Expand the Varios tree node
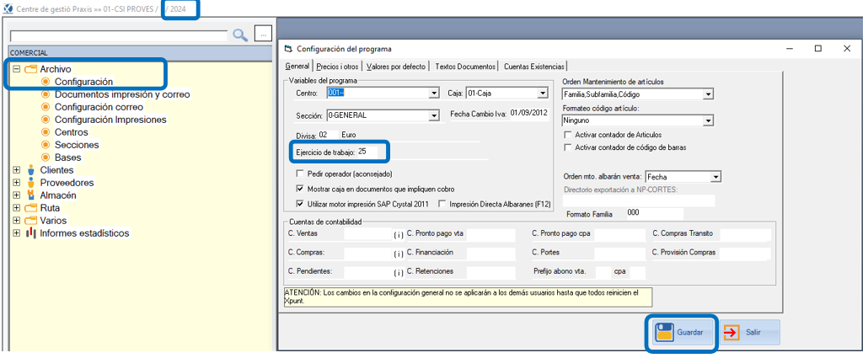The image size is (868, 358). [17, 221]
